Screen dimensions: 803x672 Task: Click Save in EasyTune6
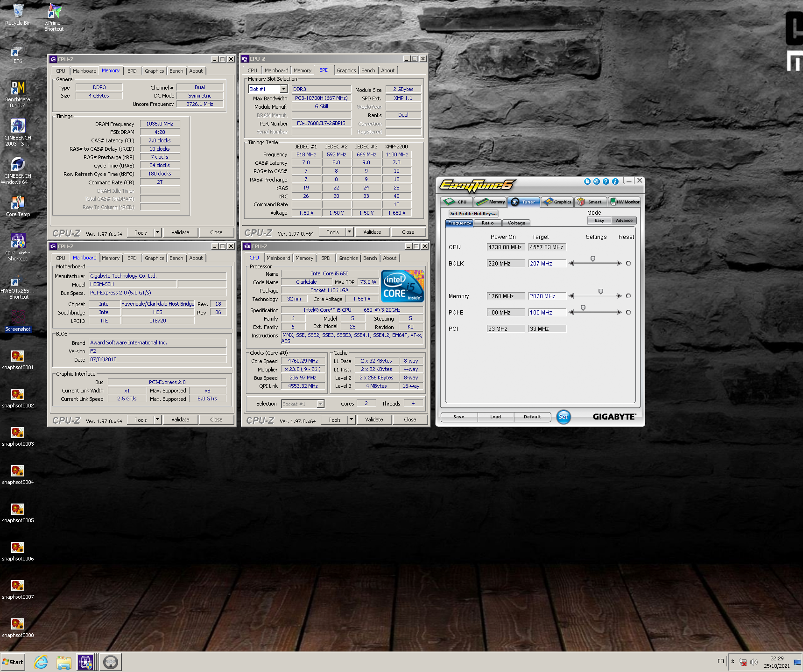(459, 417)
